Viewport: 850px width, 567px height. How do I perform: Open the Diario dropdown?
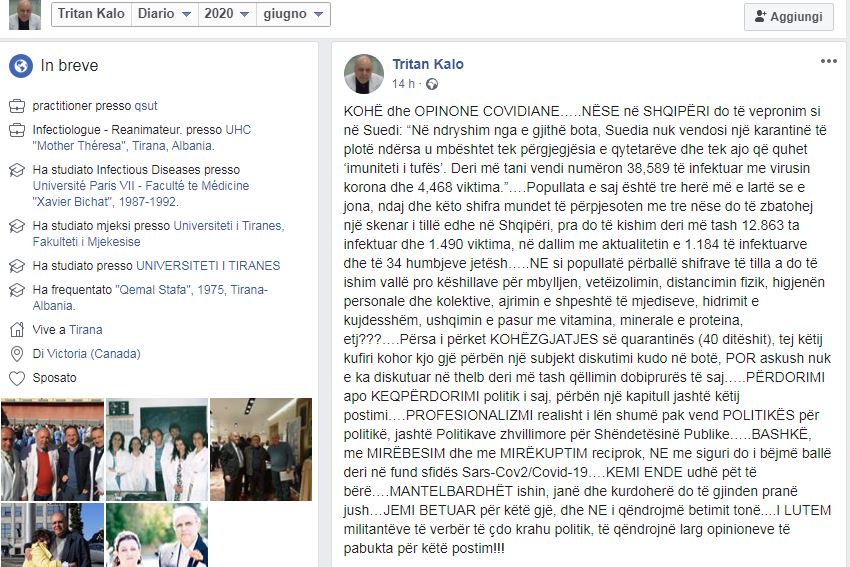pos(164,14)
